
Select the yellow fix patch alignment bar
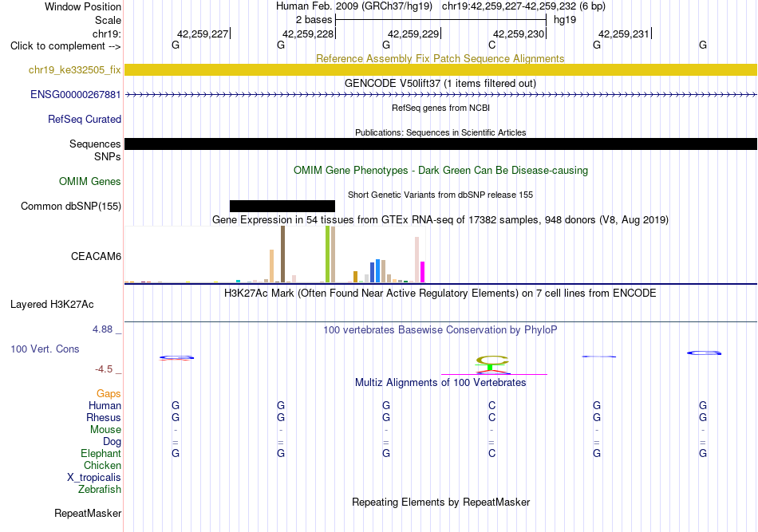point(440,69)
